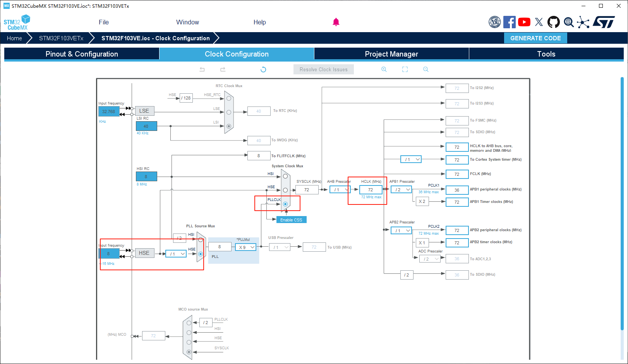
Task: Switch to Project Manager tab
Action: tap(391, 54)
